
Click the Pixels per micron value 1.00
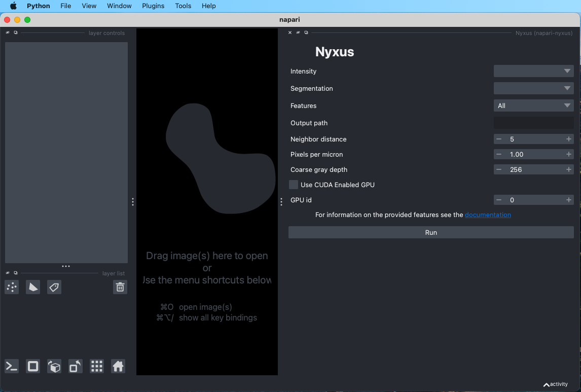[x=517, y=155]
